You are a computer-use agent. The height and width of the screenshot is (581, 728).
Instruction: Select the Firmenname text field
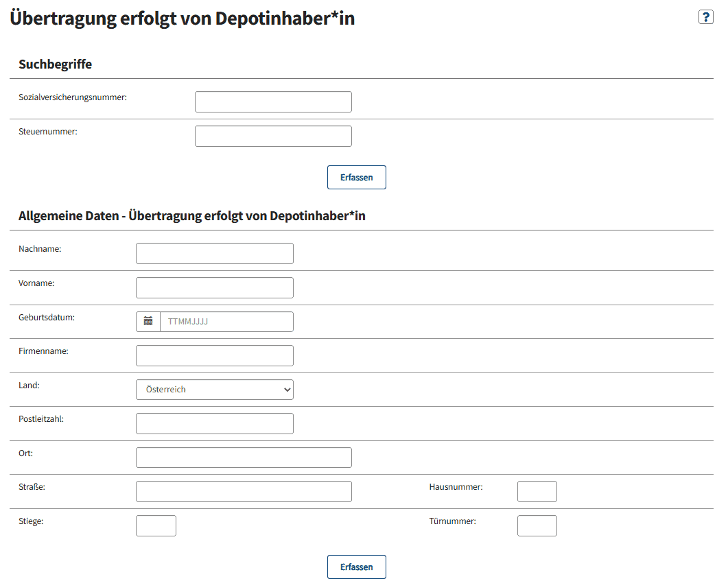(x=215, y=355)
